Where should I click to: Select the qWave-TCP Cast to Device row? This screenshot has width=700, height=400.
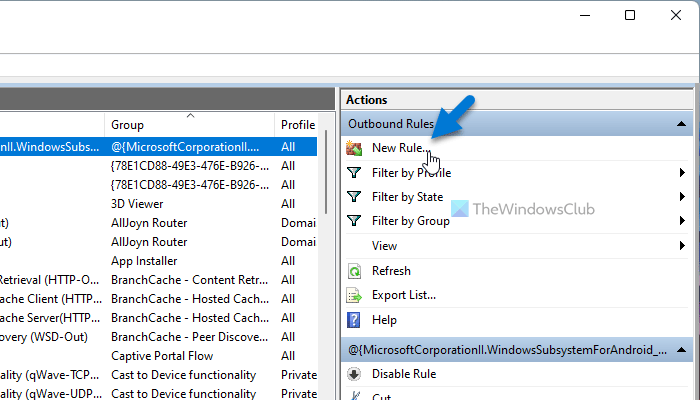158,375
